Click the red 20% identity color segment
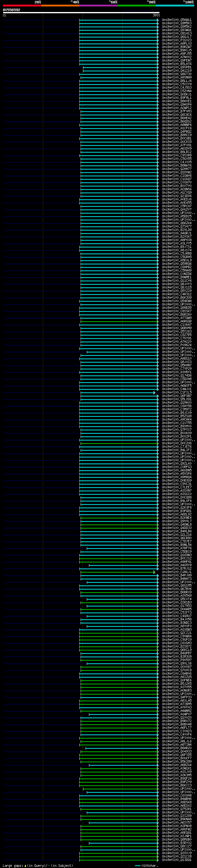The height and width of the screenshot is (868, 197). tap(22, 6)
